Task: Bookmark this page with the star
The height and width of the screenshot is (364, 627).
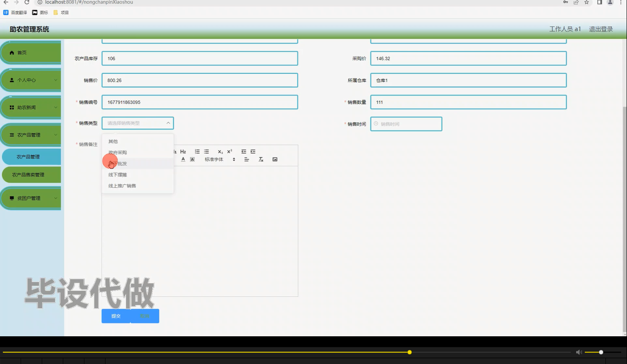Action: [586, 2]
